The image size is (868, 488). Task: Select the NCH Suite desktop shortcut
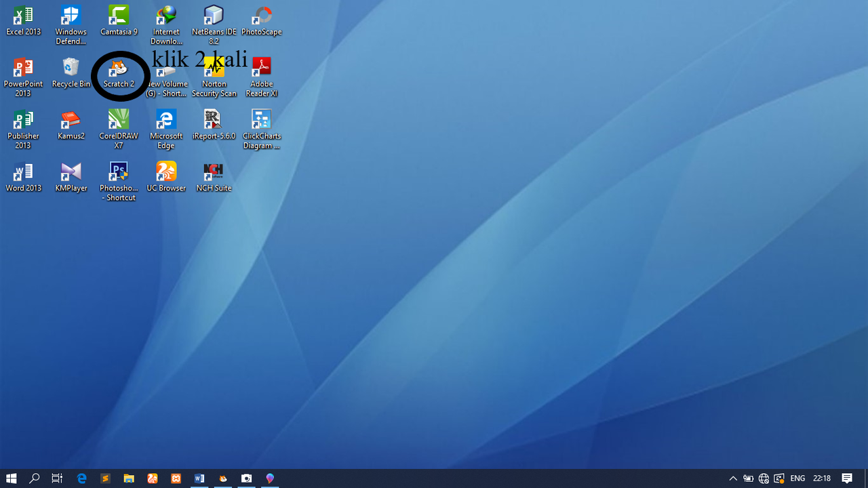coord(214,178)
